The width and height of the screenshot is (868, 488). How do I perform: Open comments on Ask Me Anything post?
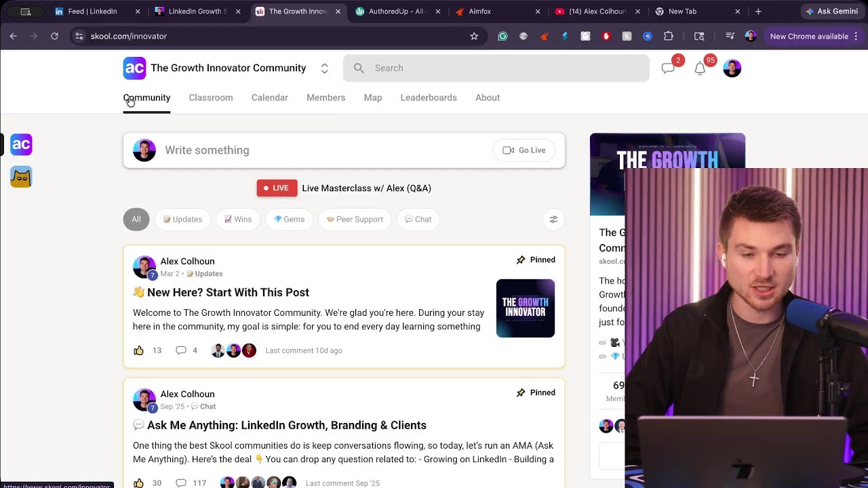point(181,483)
